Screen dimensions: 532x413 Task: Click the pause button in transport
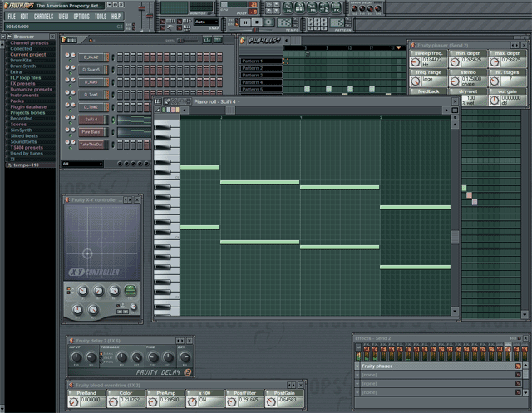[246, 22]
